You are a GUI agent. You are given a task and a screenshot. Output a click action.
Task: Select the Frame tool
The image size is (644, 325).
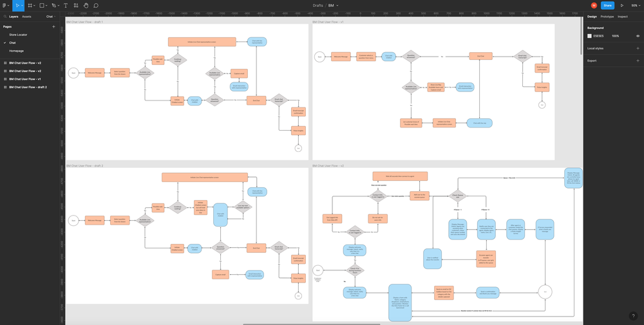[x=30, y=6]
